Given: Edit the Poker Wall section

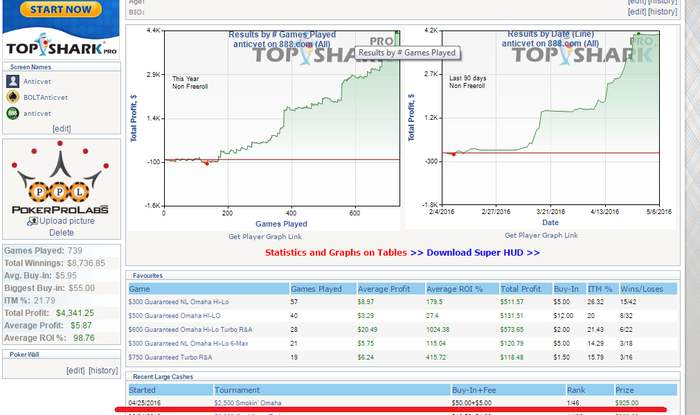Looking at the screenshot, I should point(75,370).
